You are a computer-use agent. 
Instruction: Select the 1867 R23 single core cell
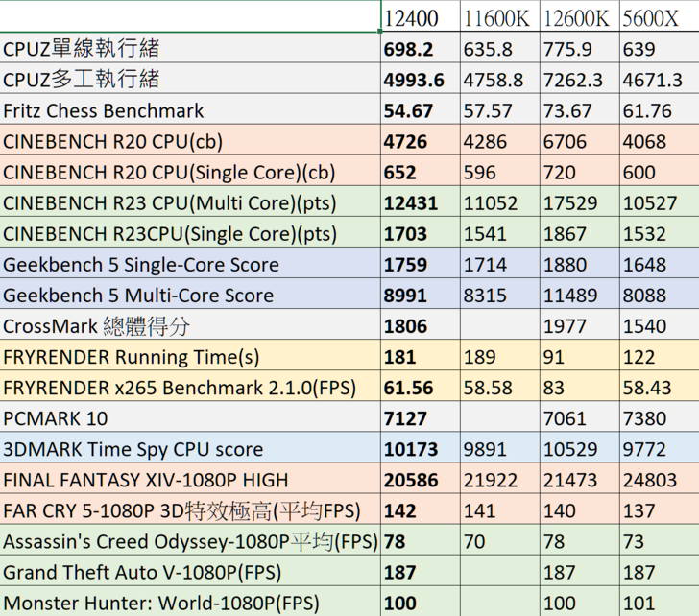[580, 231]
